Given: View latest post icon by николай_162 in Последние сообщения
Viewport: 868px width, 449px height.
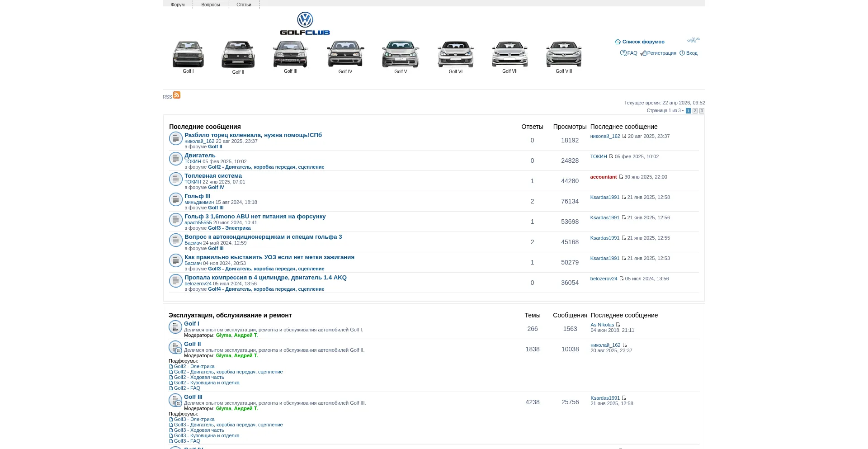Looking at the screenshot, I should click(624, 136).
